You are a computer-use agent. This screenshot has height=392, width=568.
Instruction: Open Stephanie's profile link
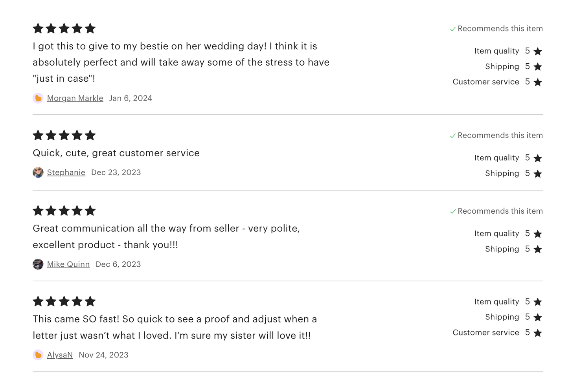tap(66, 172)
